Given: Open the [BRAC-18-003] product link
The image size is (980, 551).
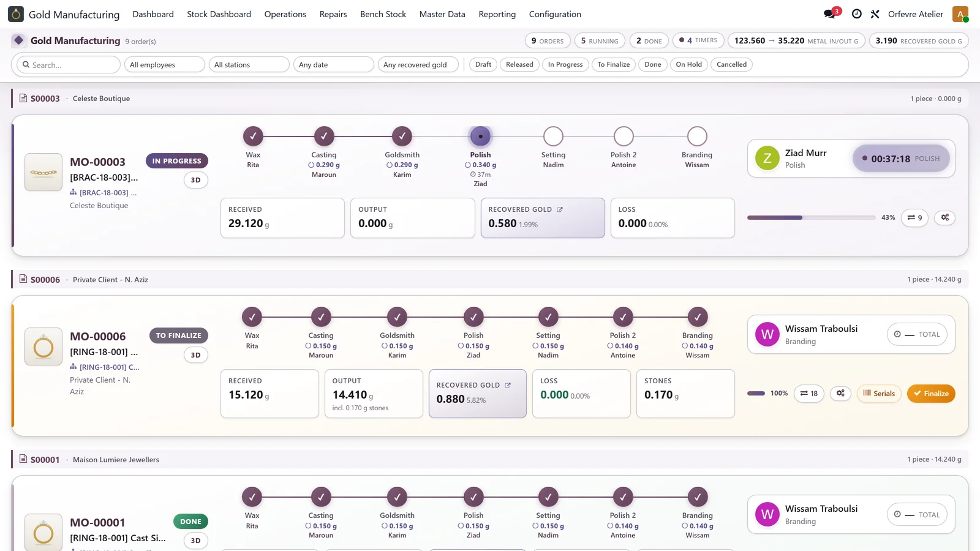Looking at the screenshot, I should click(x=104, y=192).
